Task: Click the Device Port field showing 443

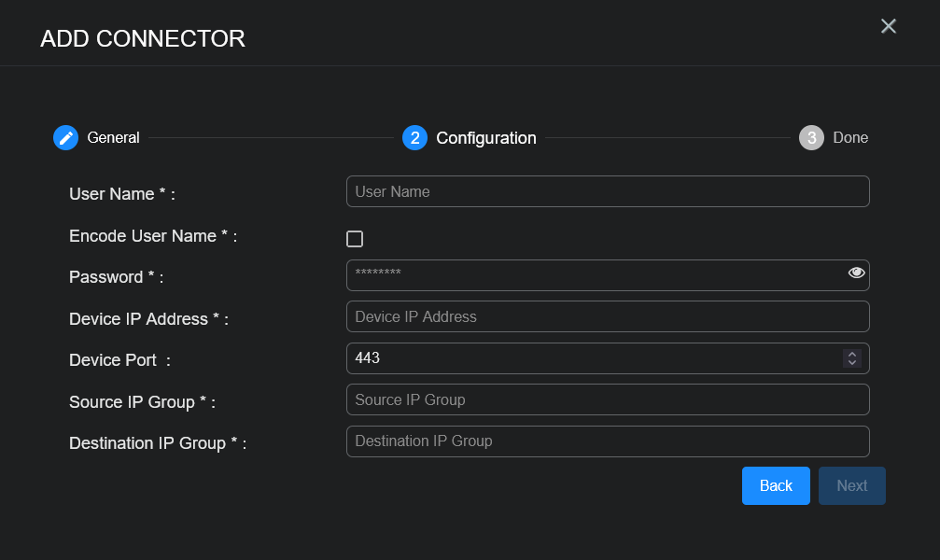Action: tap(588, 357)
